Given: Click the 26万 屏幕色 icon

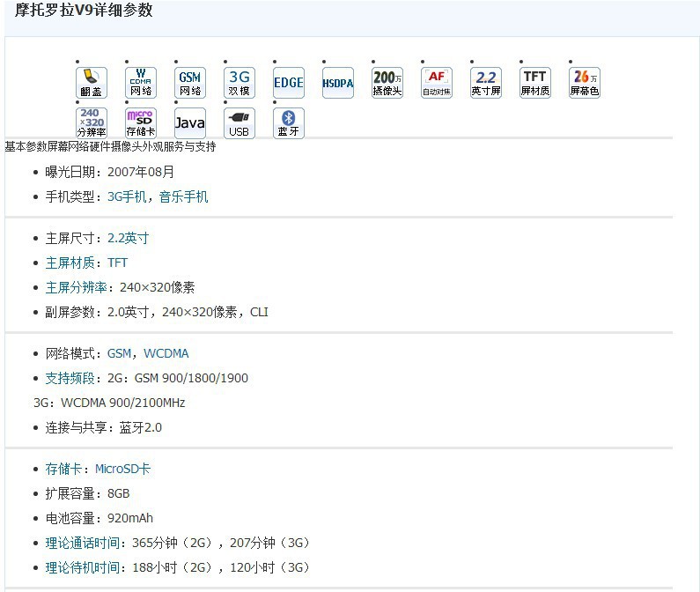Looking at the screenshot, I should tap(585, 83).
